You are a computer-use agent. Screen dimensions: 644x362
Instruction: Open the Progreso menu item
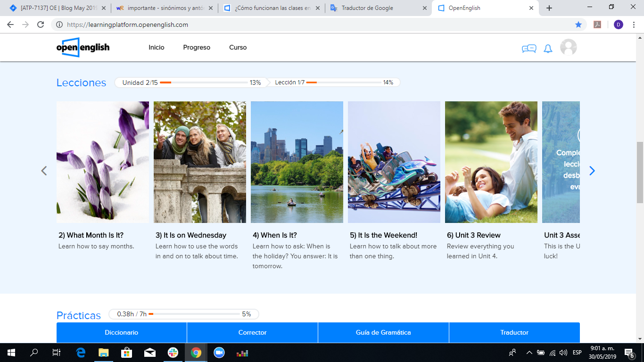point(197,48)
